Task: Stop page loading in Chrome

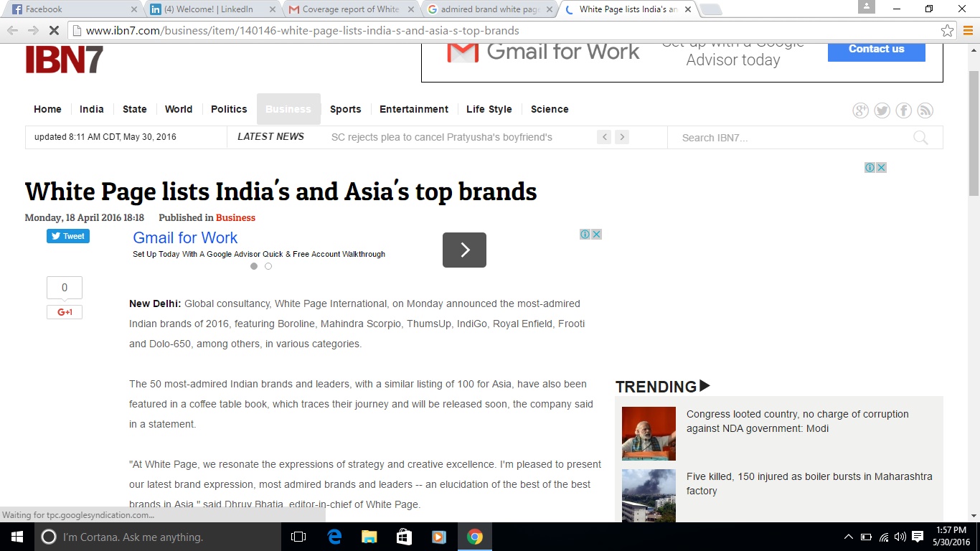Action: pyautogui.click(x=55, y=31)
